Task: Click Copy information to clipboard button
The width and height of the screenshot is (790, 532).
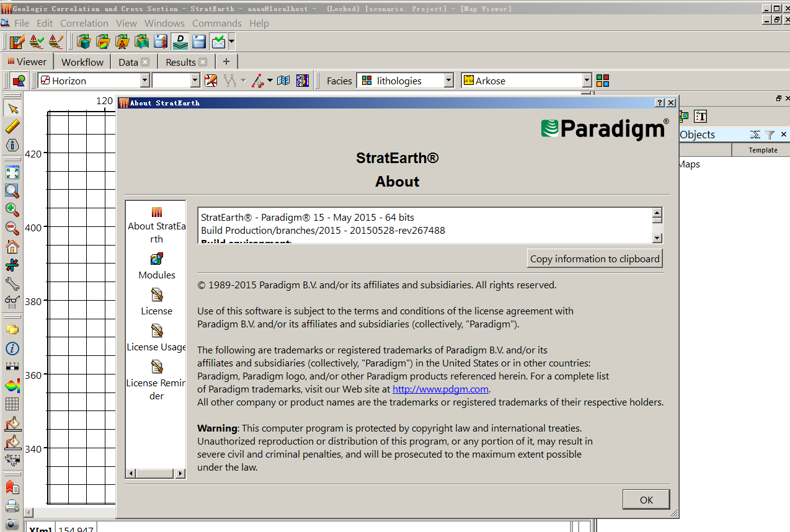Action: (x=595, y=259)
